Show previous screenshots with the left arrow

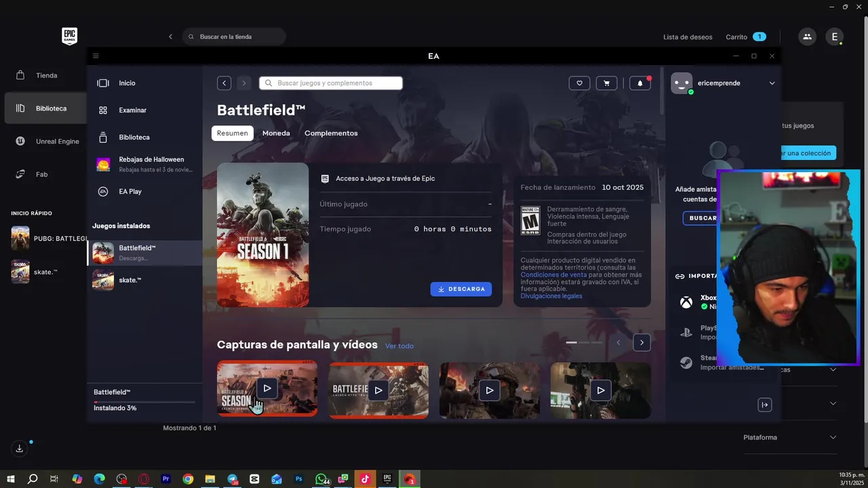coord(618,342)
